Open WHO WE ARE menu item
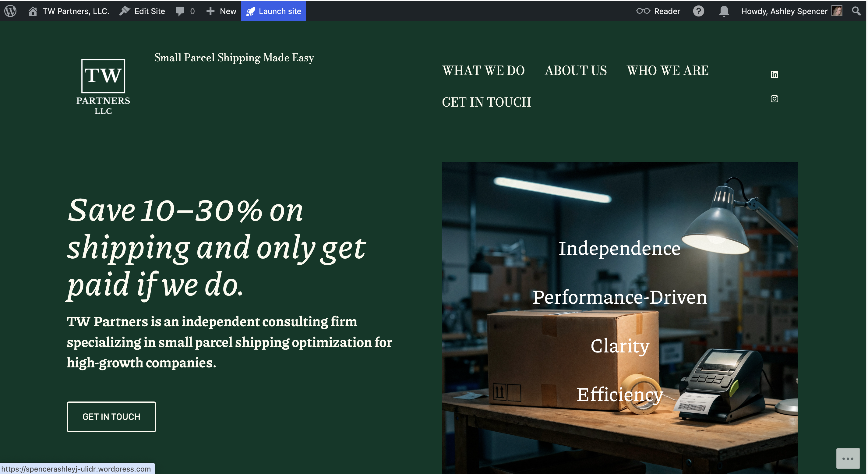This screenshot has height=474, width=868. (668, 70)
